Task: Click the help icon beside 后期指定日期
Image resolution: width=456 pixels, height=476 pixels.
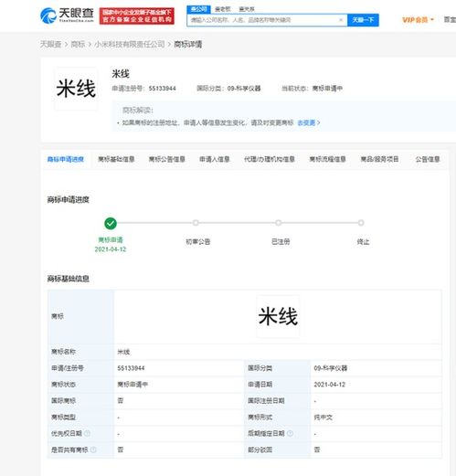Action: tap(290, 433)
